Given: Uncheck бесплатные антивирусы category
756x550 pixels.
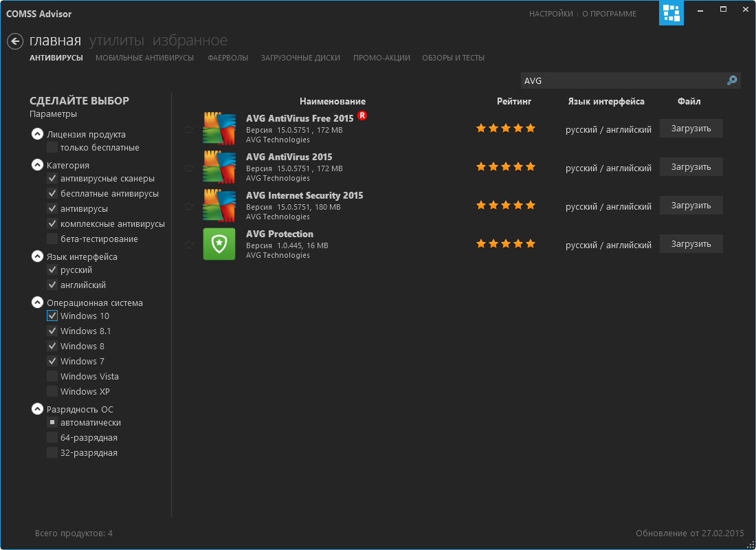Looking at the screenshot, I should pos(52,193).
